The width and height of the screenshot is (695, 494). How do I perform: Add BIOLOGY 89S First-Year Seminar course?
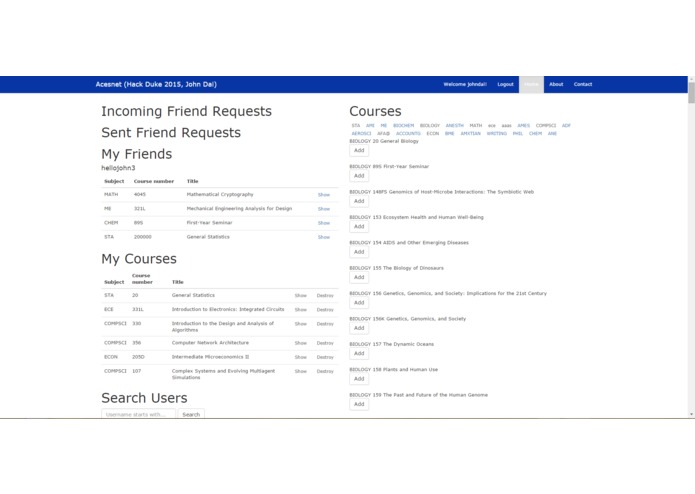point(359,175)
